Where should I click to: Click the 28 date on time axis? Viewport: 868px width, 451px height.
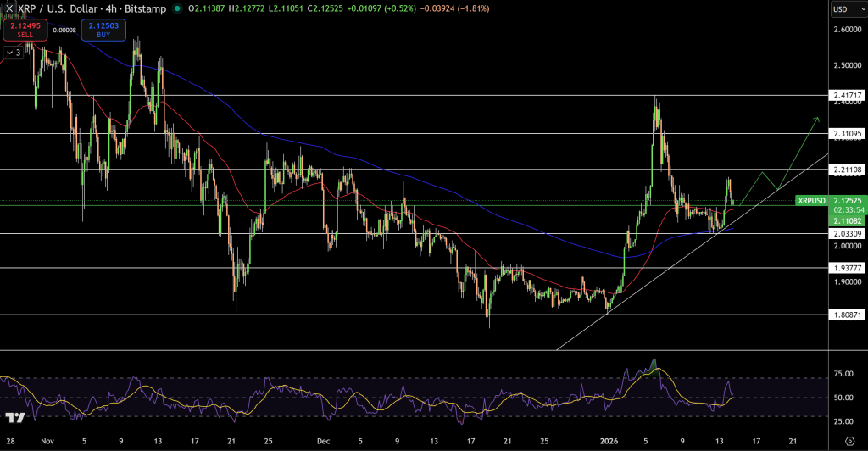(10, 441)
